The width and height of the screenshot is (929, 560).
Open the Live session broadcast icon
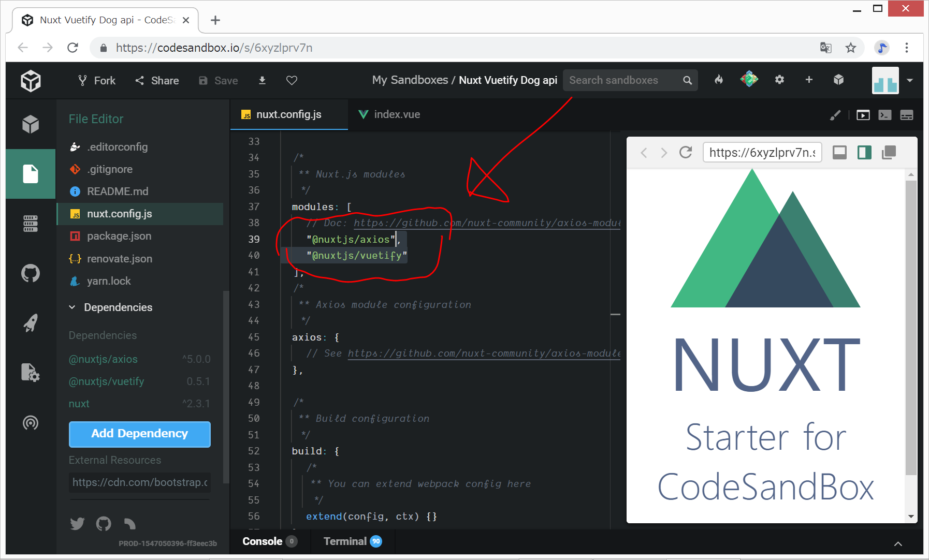[31, 423]
